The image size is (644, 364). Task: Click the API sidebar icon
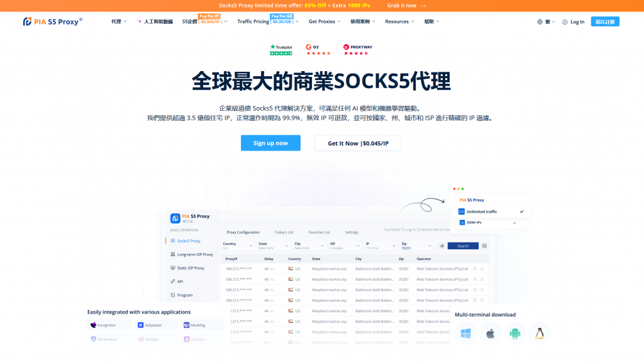coord(173,282)
